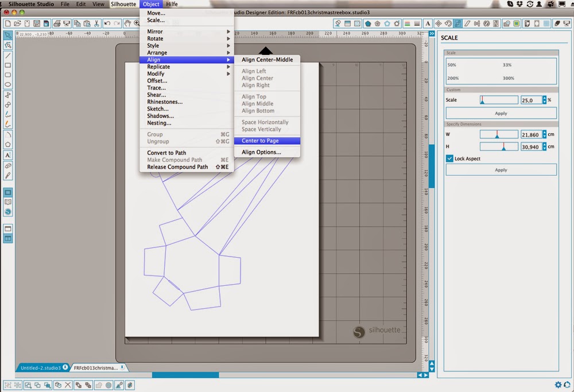The width and height of the screenshot is (574, 392).
Task: Click the Redo arrow
Action: (117, 24)
